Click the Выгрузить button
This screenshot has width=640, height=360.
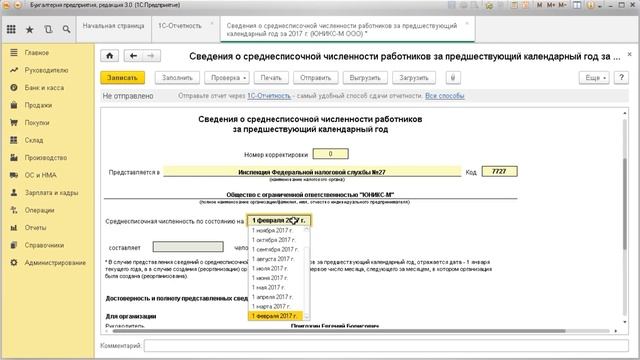click(x=365, y=78)
